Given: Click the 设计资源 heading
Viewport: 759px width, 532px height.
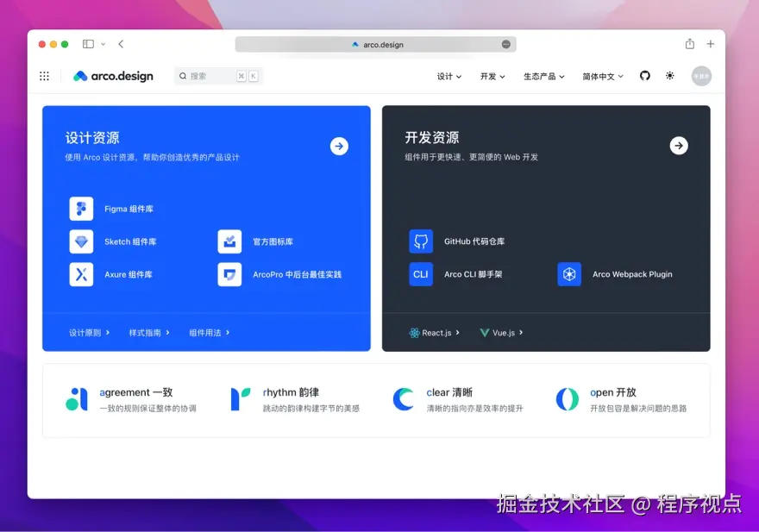Looking at the screenshot, I should [x=92, y=138].
